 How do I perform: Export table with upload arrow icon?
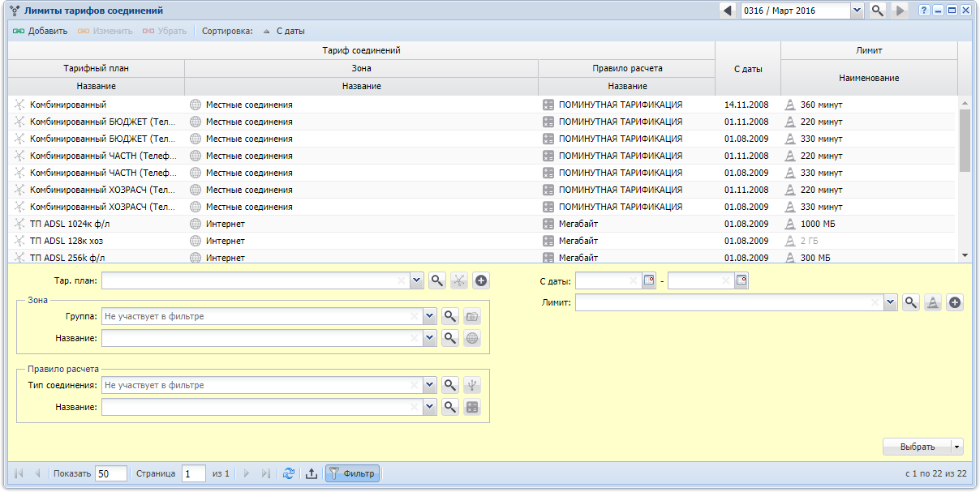311,473
